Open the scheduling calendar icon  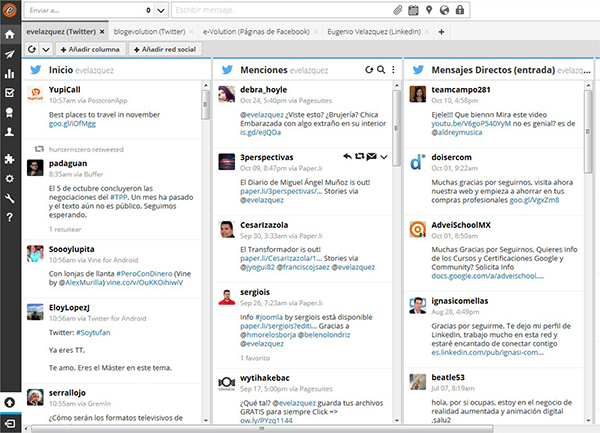[x=413, y=10]
